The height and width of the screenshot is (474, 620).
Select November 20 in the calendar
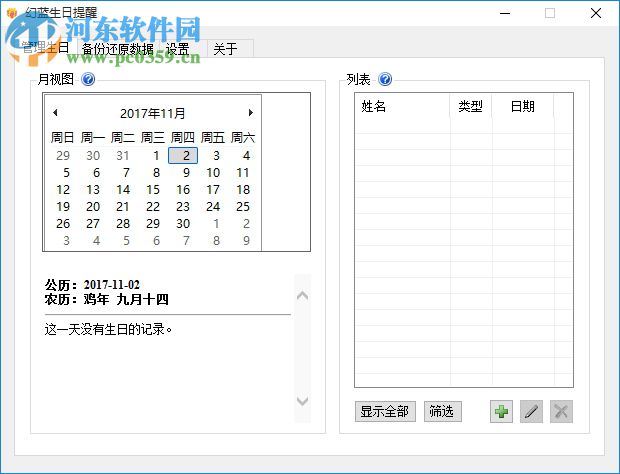(93, 207)
